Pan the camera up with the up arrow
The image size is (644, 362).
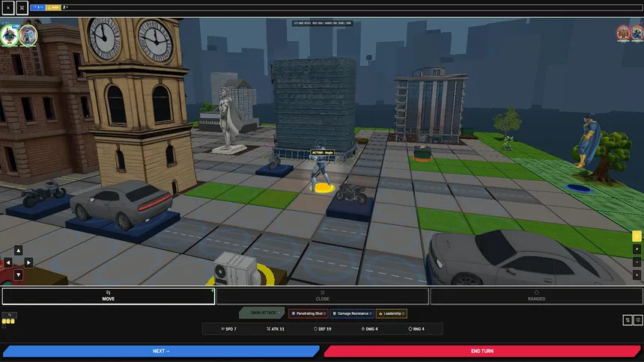[18, 251]
